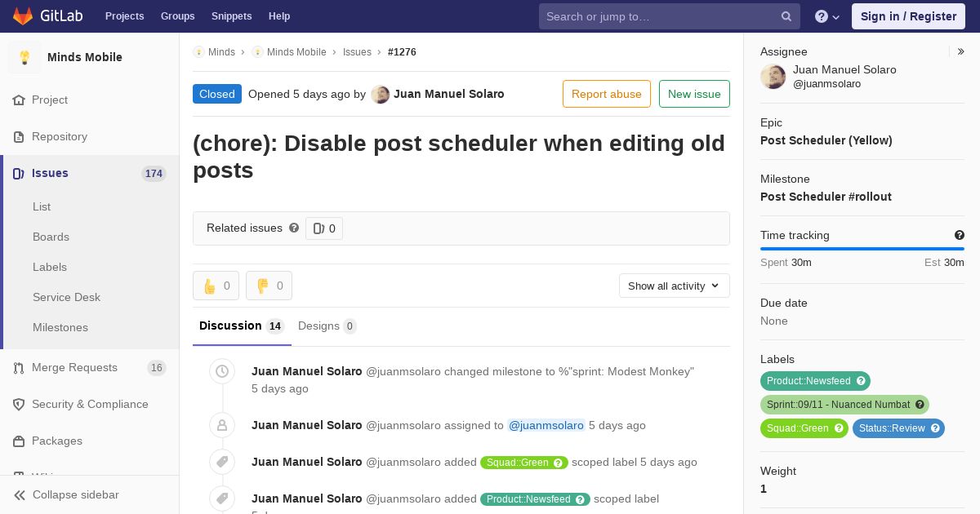This screenshot has width=980, height=514.
Task: Click the Minds Mobile lightbulb project avatar
Action: 24,57
